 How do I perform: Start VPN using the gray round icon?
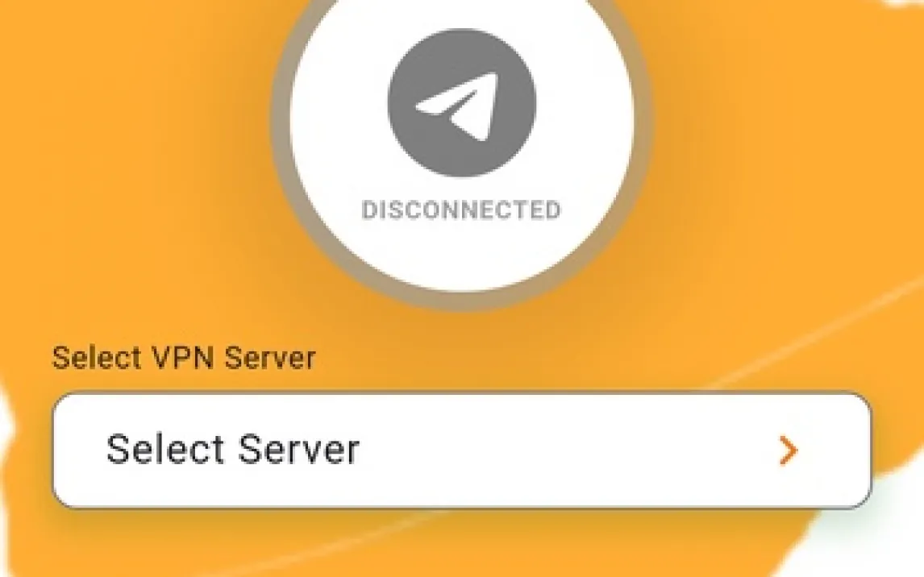click(x=462, y=103)
